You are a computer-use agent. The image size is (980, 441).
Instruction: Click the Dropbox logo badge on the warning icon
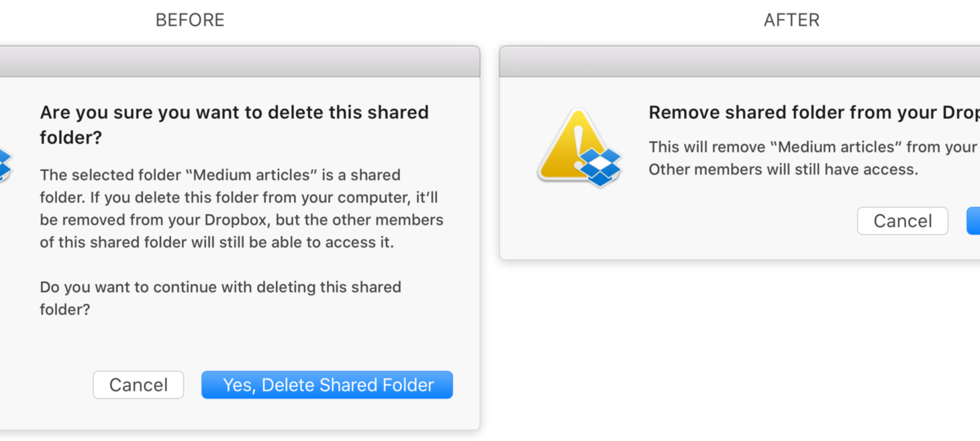[601, 167]
